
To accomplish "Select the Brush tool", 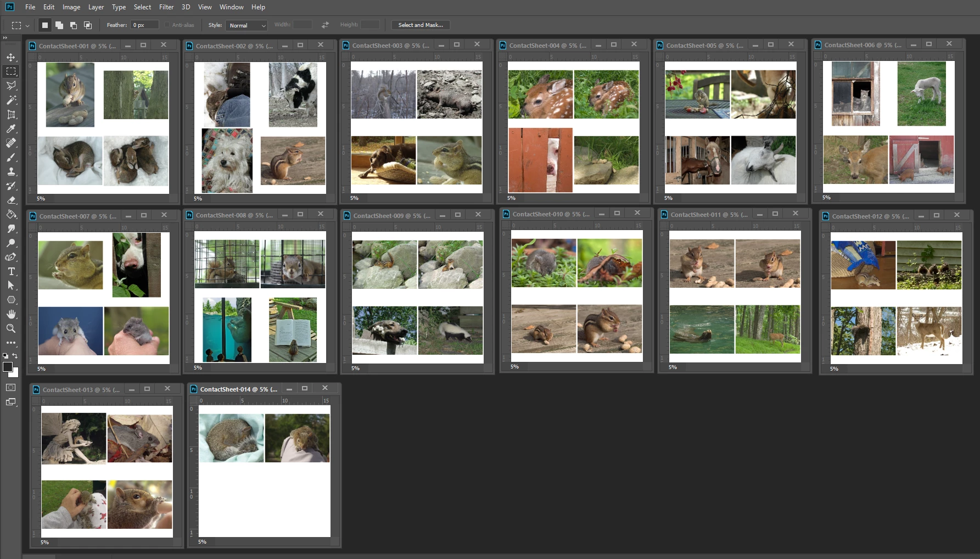I will 11,157.
